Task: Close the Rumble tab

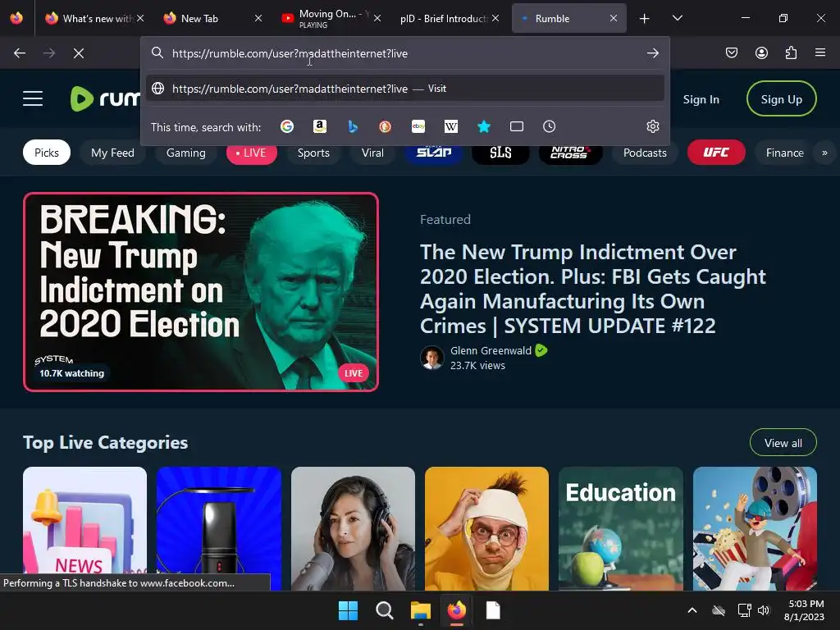Action: pyautogui.click(x=614, y=18)
